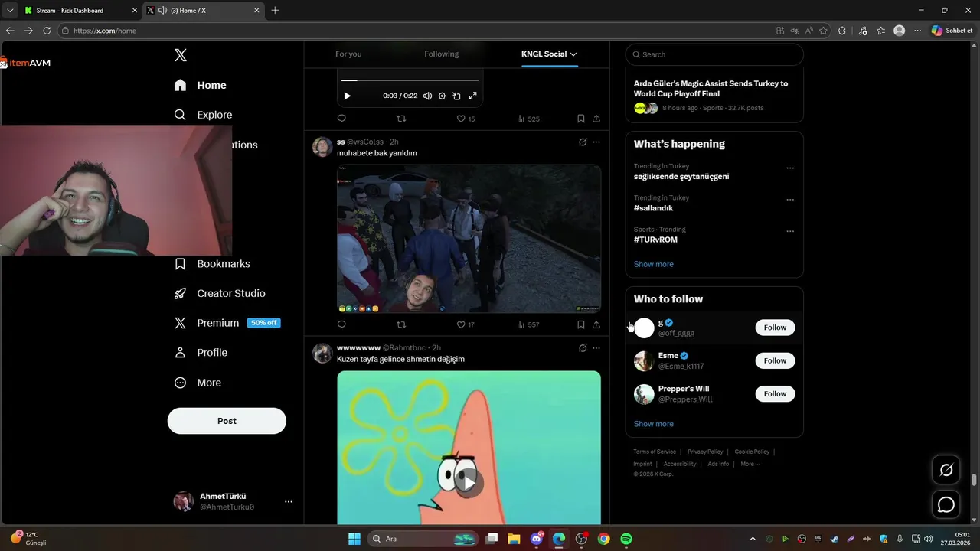Viewport: 980px width, 551px height.
Task: Open the GTA screenshot in wsColss post
Action: (469, 238)
